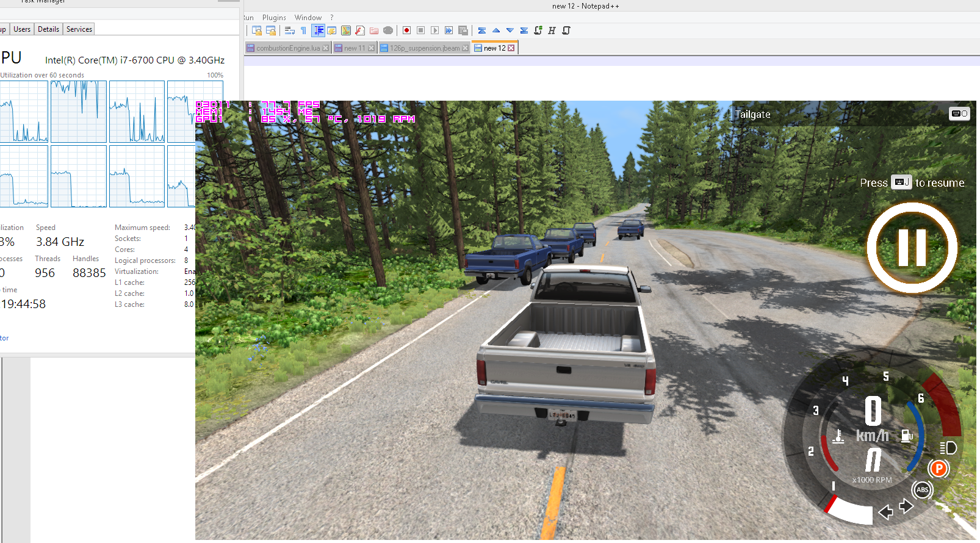This screenshot has width=980, height=543.
Task: Click the 19:44:58 up time value
Action: (23, 304)
